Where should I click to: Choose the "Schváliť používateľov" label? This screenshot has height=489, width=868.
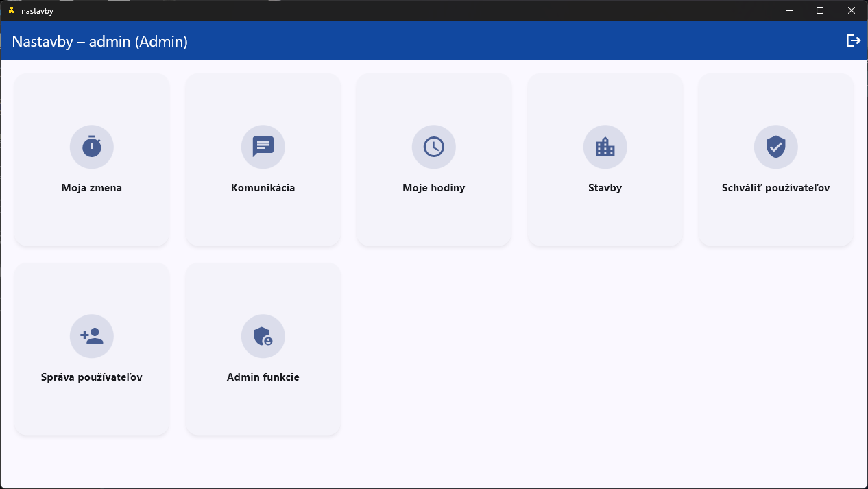775,188
